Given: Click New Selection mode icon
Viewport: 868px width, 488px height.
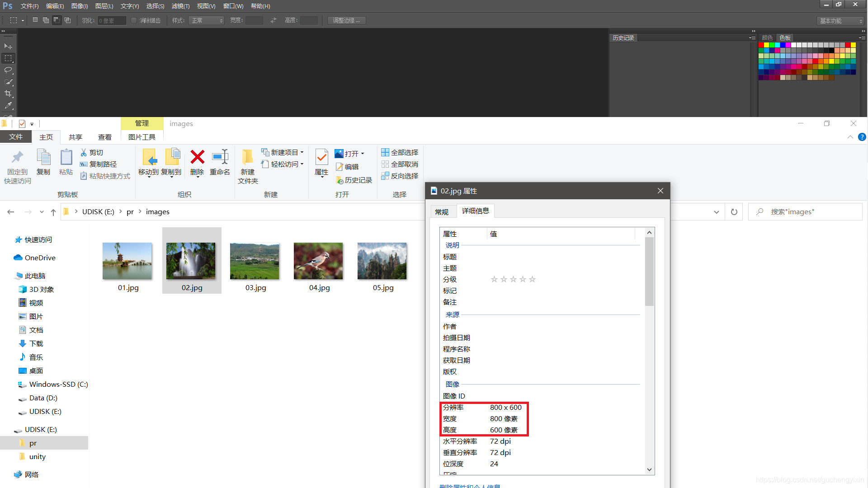Looking at the screenshot, I should 35,20.
